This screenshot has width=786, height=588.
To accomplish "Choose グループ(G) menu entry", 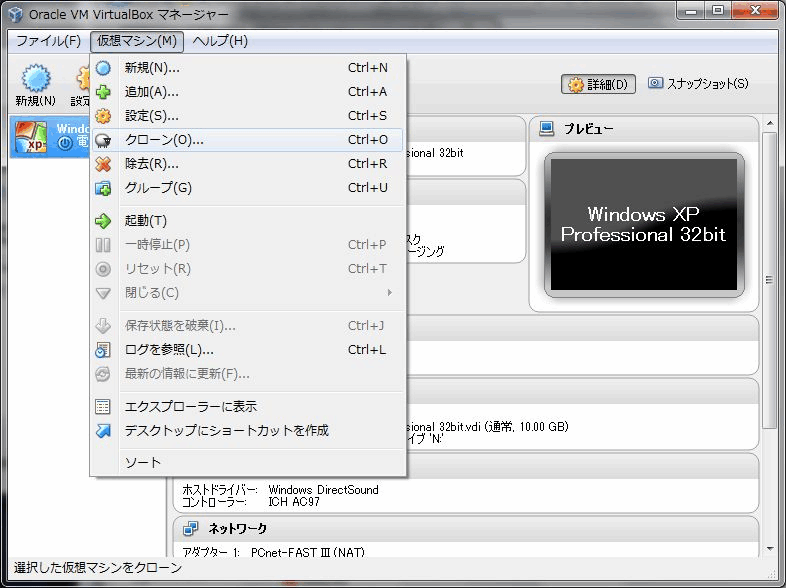I will tap(248, 188).
